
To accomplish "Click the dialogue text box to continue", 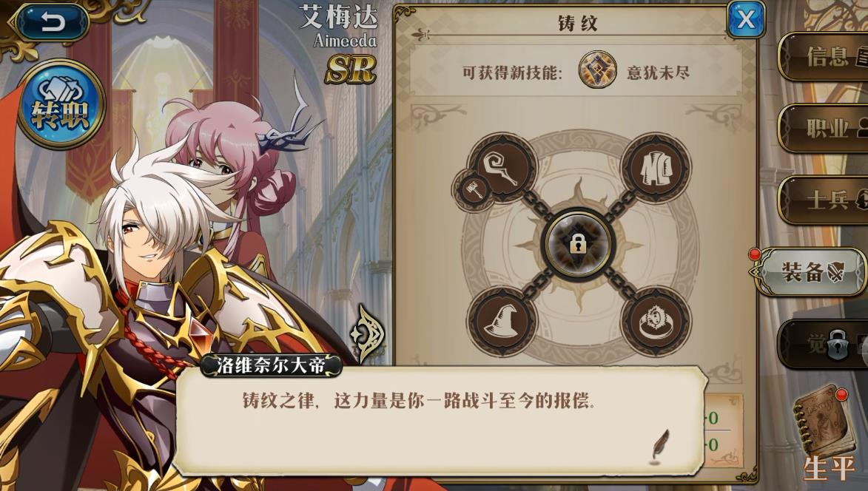I will click(440, 420).
